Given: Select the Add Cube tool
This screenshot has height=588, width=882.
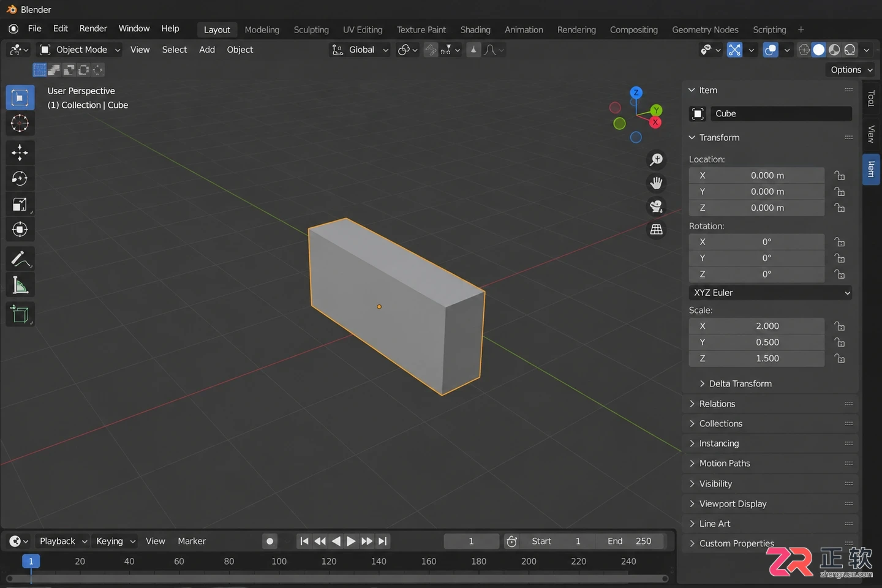Looking at the screenshot, I should (20, 314).
